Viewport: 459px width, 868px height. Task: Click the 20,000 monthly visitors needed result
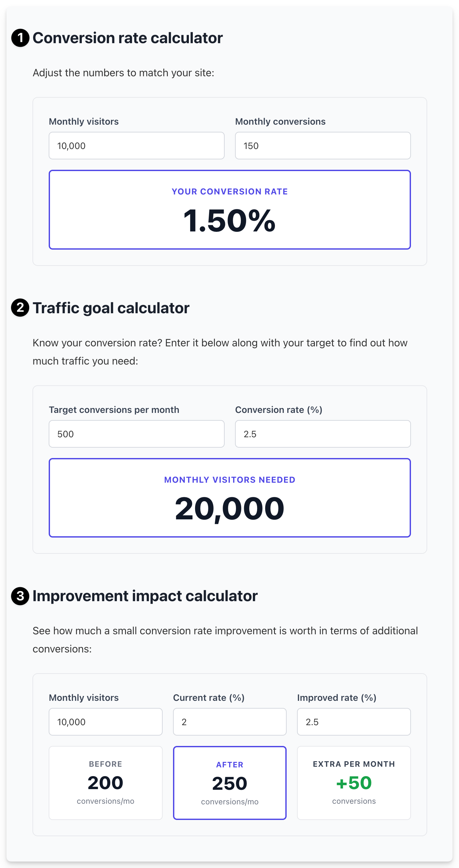(229, 508)
